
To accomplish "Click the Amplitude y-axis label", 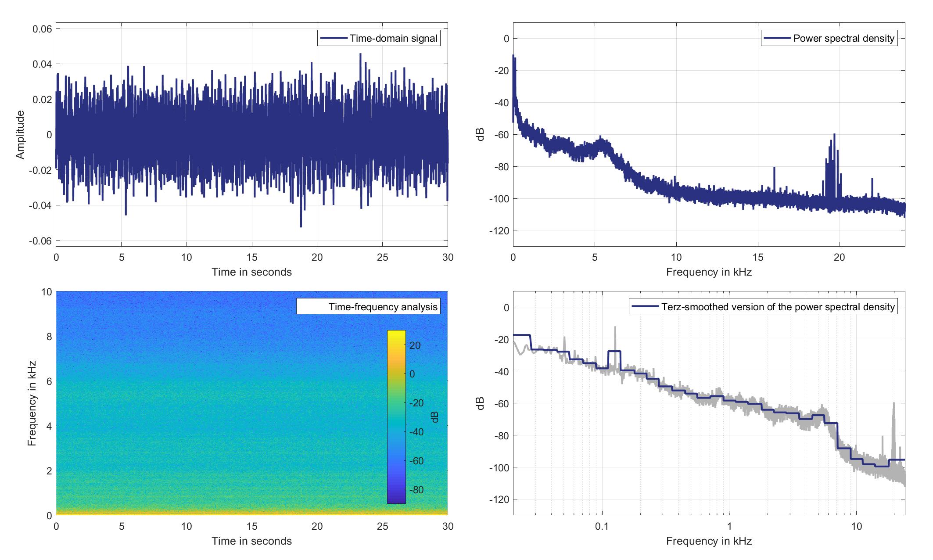I will point(20,135).
